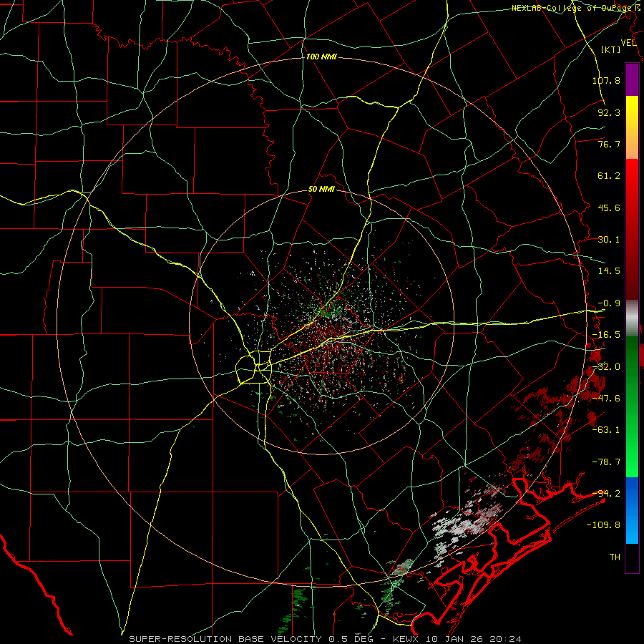This screenshot has width=644, height=644.
Task: Pick the red segment of the color bar
Action: point(632,229)
